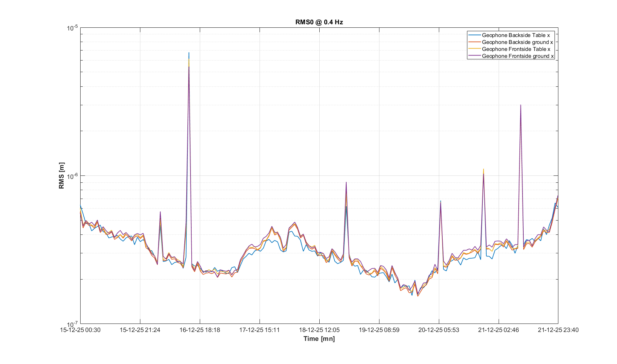The width and height of the screenshot is (617, 364).
Task: Click the plot title "RMS0 @ 0.4 Hz"
Action: tap(319, 22)
